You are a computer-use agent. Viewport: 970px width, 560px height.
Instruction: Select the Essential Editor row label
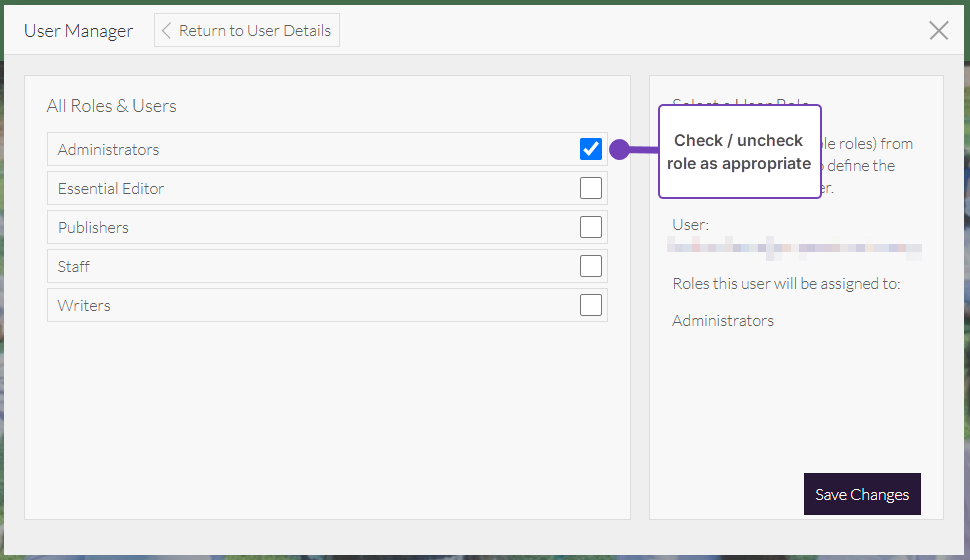coord(110,188)
